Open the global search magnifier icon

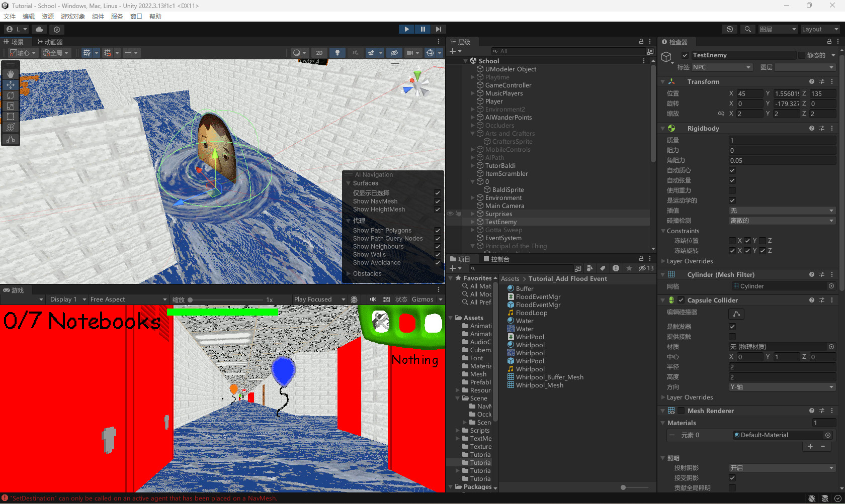pos(748,29)
